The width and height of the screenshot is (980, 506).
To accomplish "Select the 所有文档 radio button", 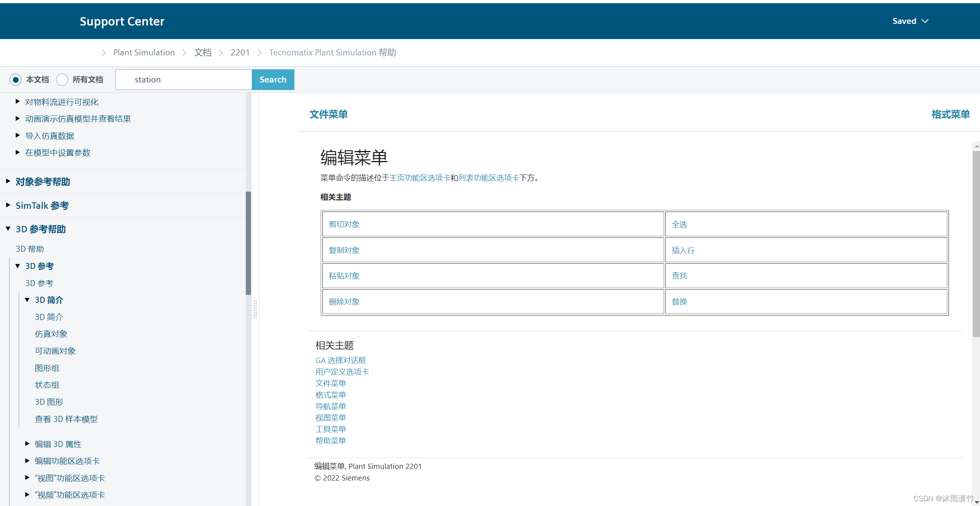I will (62, 80).
